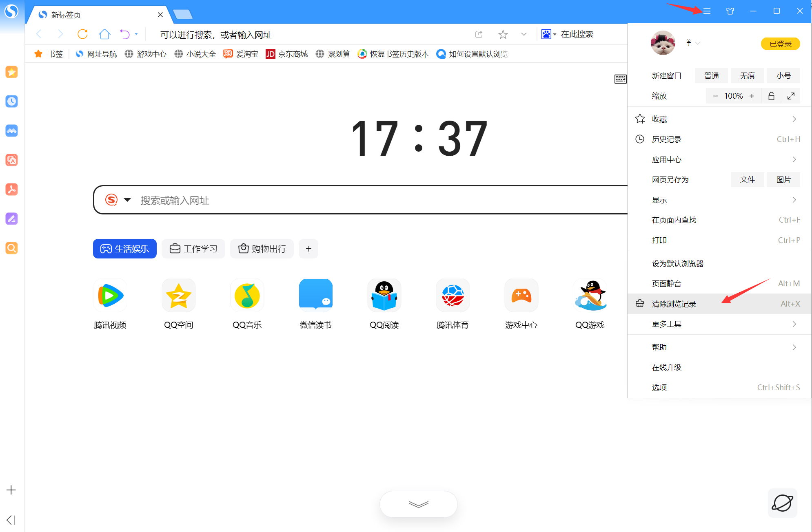Switch network disk save type to 图片
Image resolution: width=812 pixels, height=532 pixels.
[783, 179]
